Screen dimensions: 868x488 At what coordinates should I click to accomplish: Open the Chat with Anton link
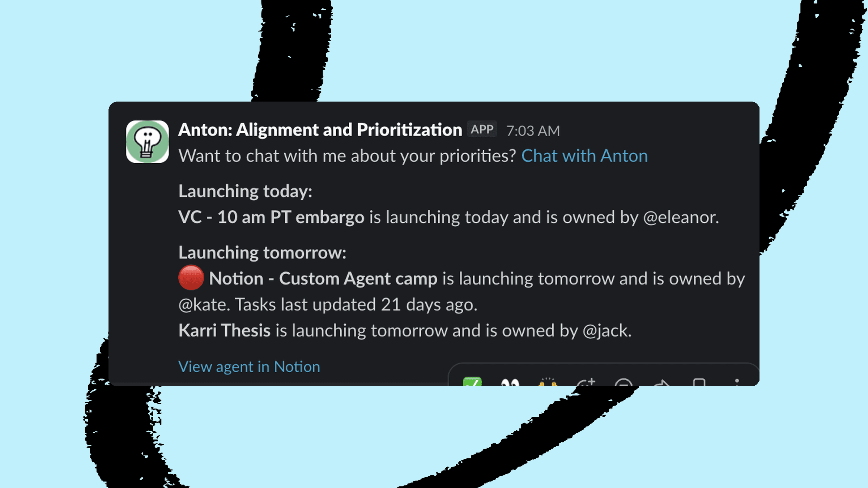click(x=584, y=156)
